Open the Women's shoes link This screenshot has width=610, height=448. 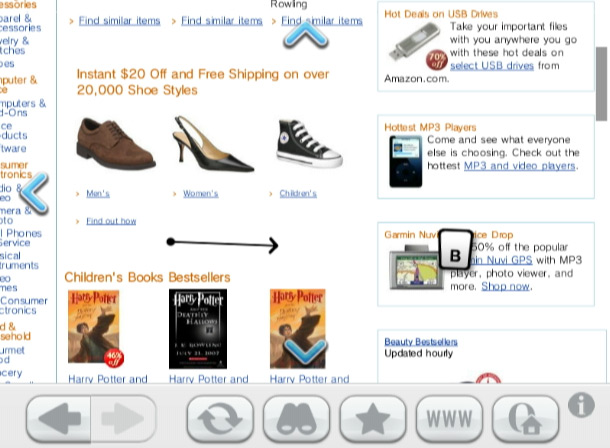click(x=200, y=193)
